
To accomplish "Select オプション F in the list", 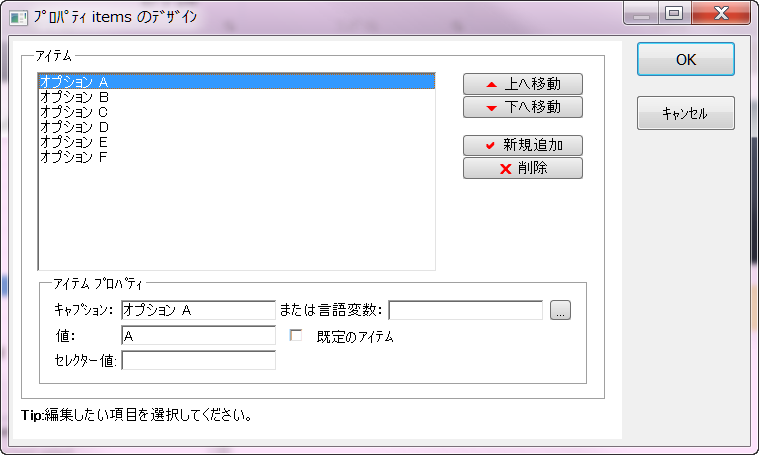I will (237, 157).
